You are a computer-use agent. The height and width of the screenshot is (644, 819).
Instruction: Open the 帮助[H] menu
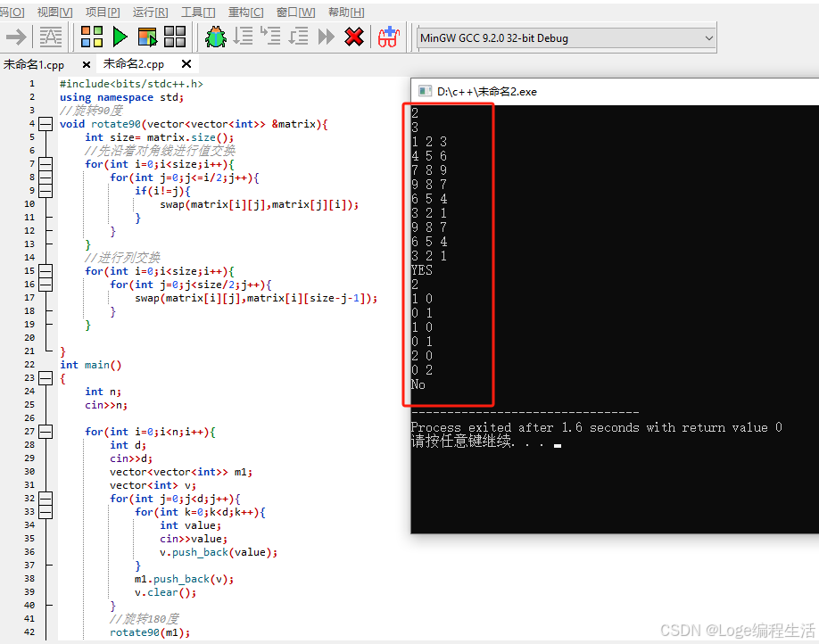346,12
